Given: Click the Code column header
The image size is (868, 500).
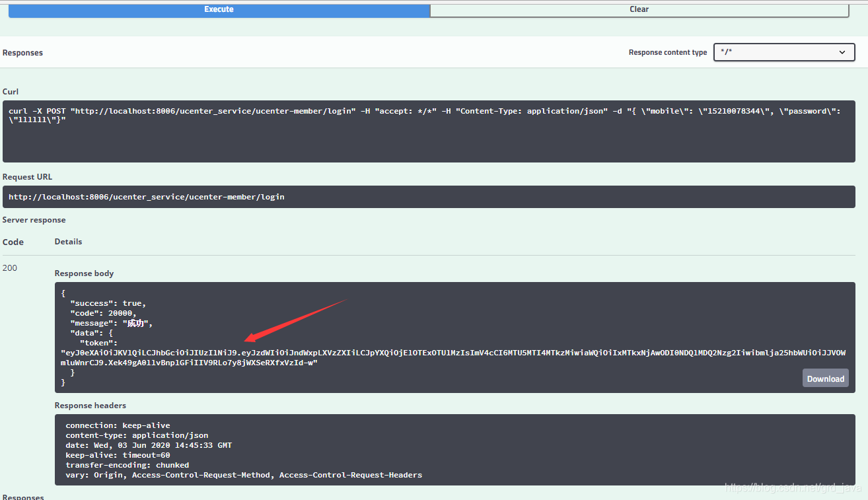Looking at the screenshot, I should click(x=13, y=242).
